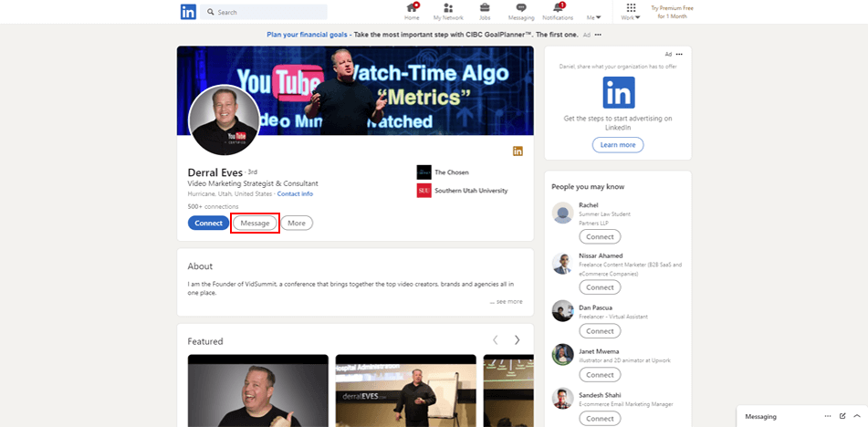868x427 pixels.
Task: Click the Learn more button
Action: point(618,145)
